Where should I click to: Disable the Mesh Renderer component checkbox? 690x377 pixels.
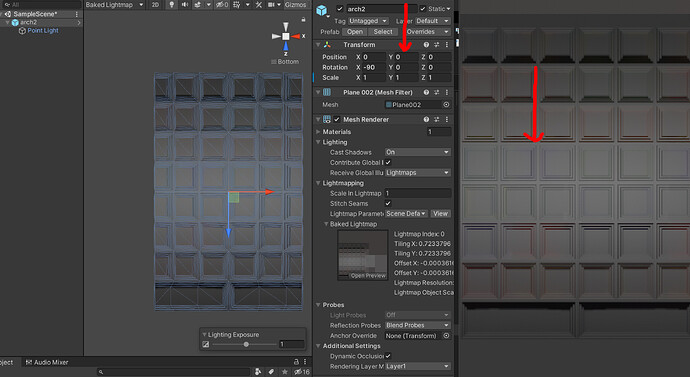click(x=337, y=120)
